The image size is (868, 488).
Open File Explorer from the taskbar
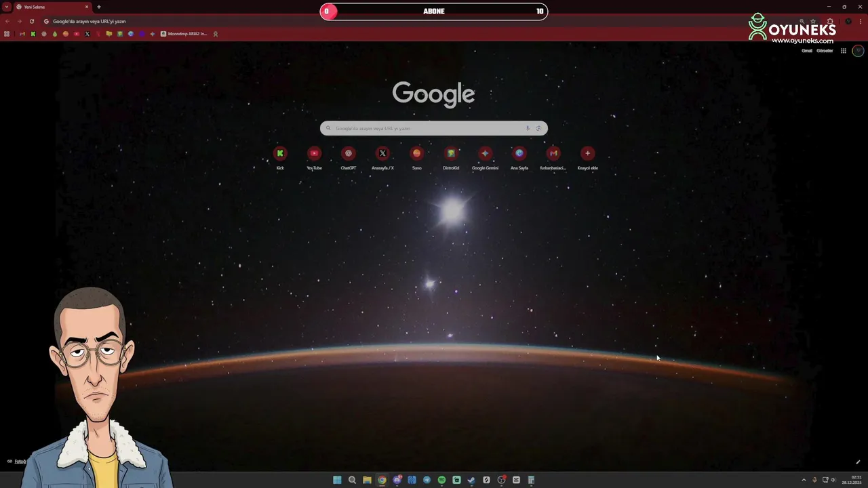[367, 480]
